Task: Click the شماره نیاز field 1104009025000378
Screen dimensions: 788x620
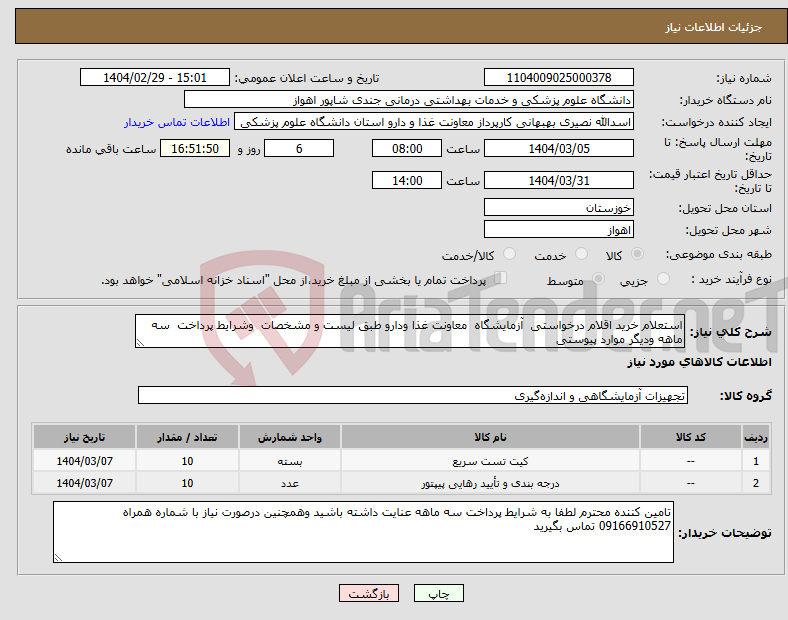Action: click(x=558, y=78)
